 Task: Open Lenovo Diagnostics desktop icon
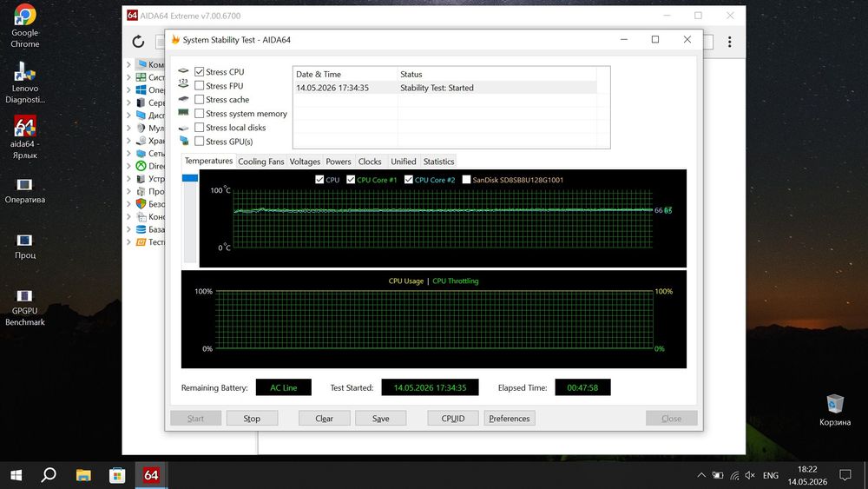tap(25, 83)
